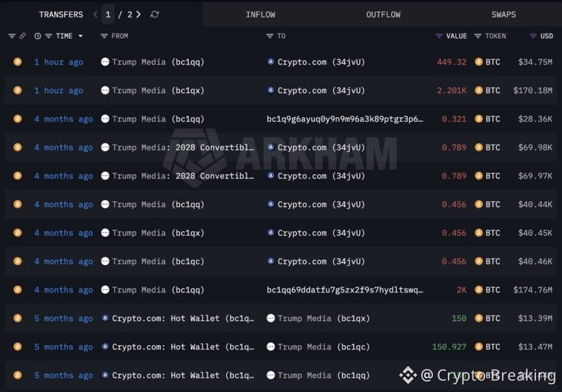Open the VALUE column filter

(439, 36)
